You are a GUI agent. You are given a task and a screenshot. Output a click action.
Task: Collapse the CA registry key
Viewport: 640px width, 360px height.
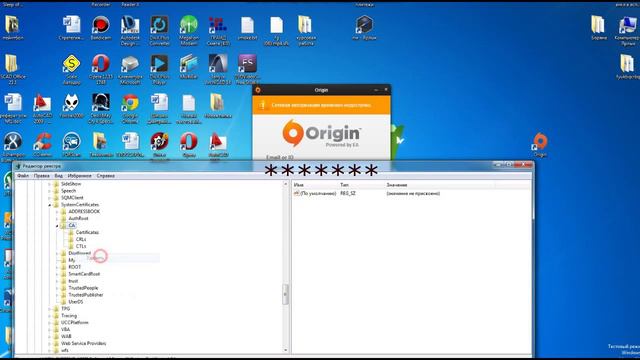tap(57, 226)
